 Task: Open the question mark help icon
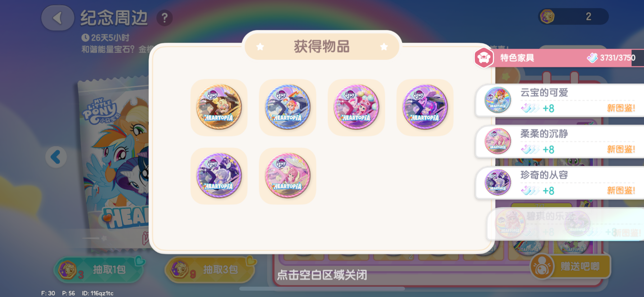(x=164, y=18)
